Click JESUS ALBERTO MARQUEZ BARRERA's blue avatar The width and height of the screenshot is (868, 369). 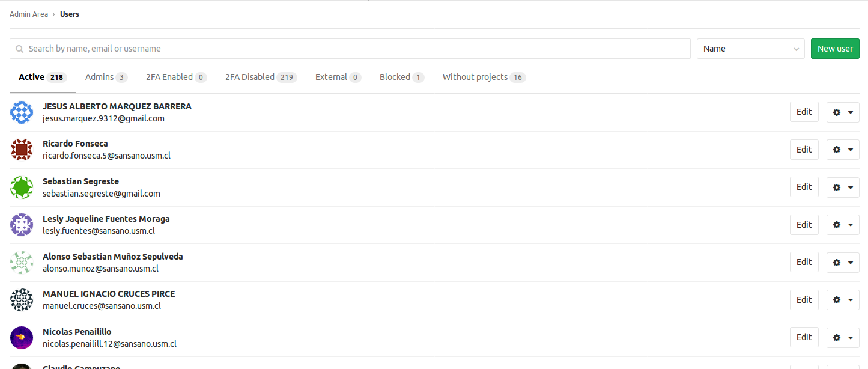[x=22, y=112]
